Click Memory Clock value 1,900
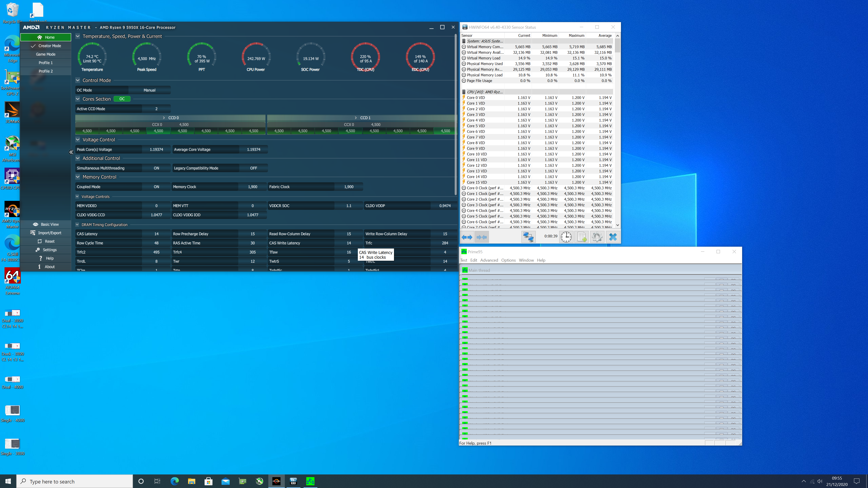The height and width of the screenshot is (488, 868). point(252,187)
